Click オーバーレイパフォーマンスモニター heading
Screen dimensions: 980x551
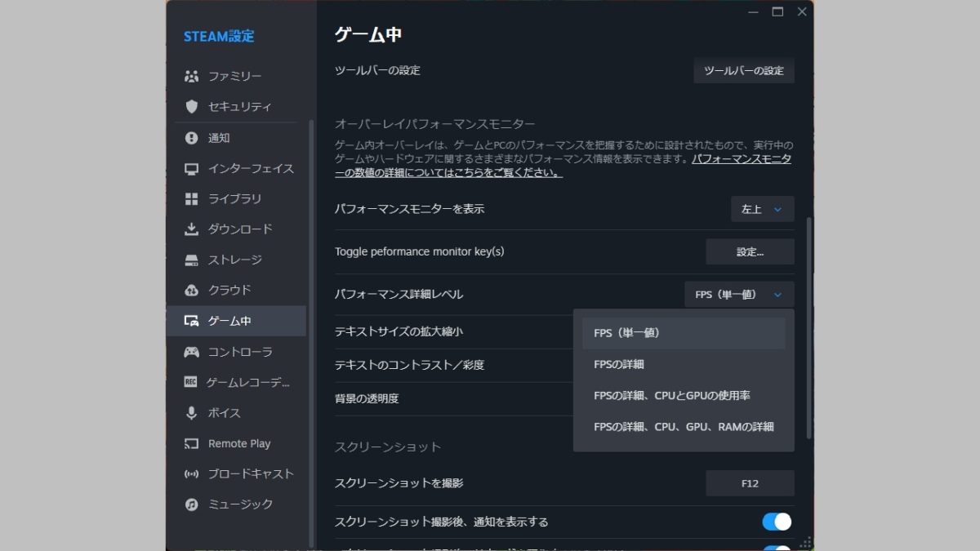[435, 124]
